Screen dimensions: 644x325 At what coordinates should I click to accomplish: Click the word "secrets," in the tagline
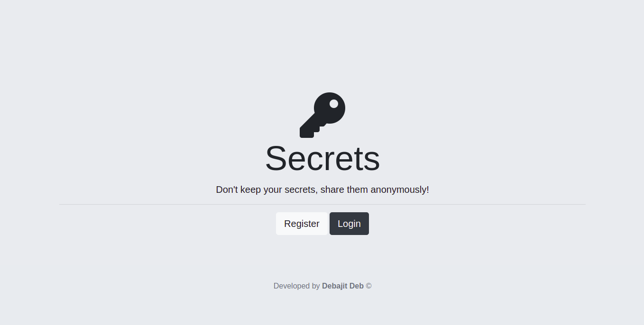point(301,190)
